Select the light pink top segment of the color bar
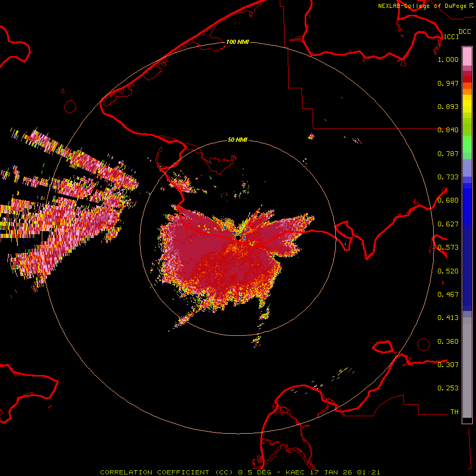 click(x=467, y=56)
